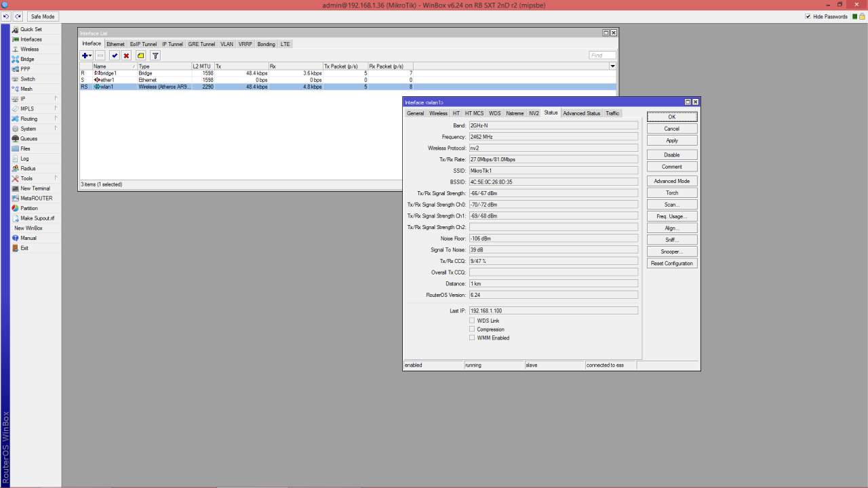The height and width of the screenshot is (488, 868).
Task: Click the Advanced Mode button
Action: pos(671,181)
